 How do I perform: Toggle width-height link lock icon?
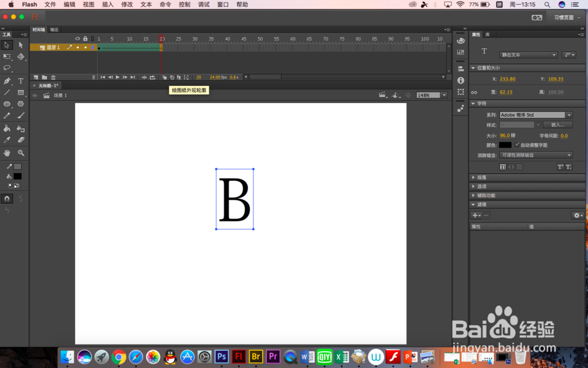click(x=474, y=92)
